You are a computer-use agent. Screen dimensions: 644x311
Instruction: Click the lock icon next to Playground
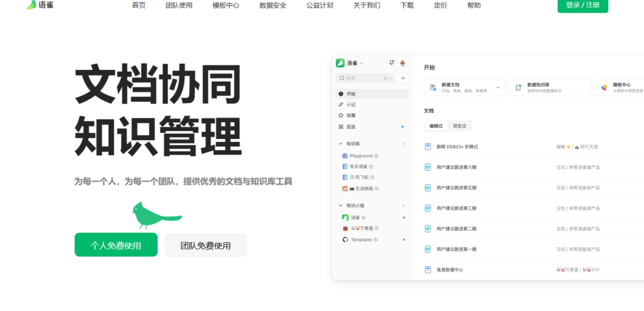click(x=376, y=156)
